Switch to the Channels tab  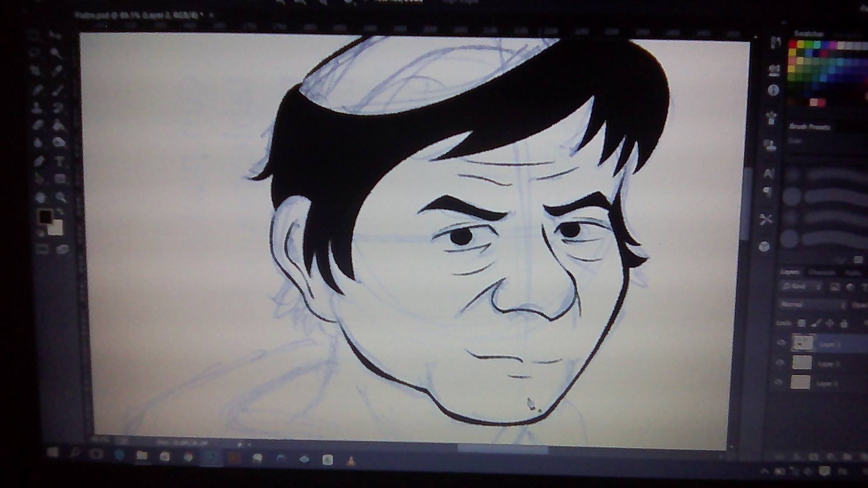click(x=821, y=273)
